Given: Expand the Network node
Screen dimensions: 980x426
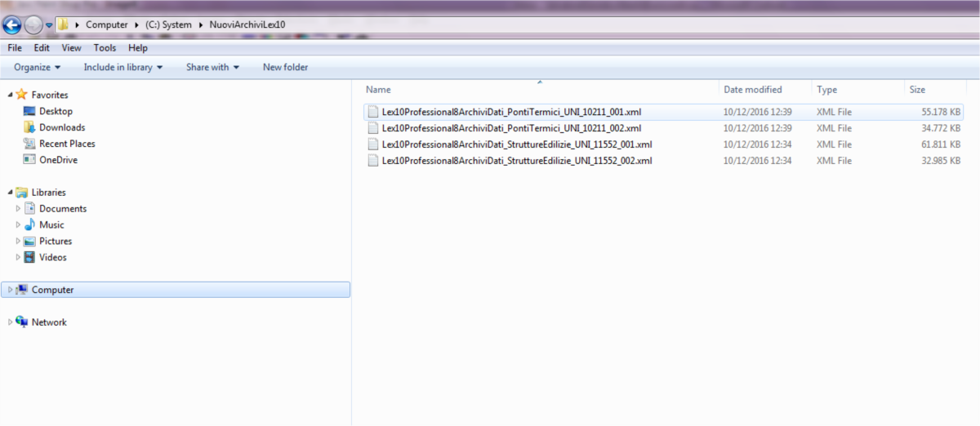Looking at the screenshot, I should coord(11,322).
